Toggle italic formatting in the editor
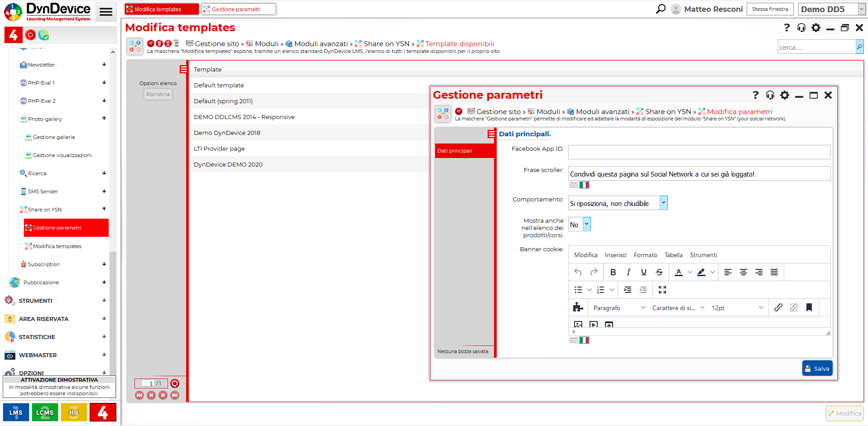Viewport: 868px width, 426px height. [628, 272]
